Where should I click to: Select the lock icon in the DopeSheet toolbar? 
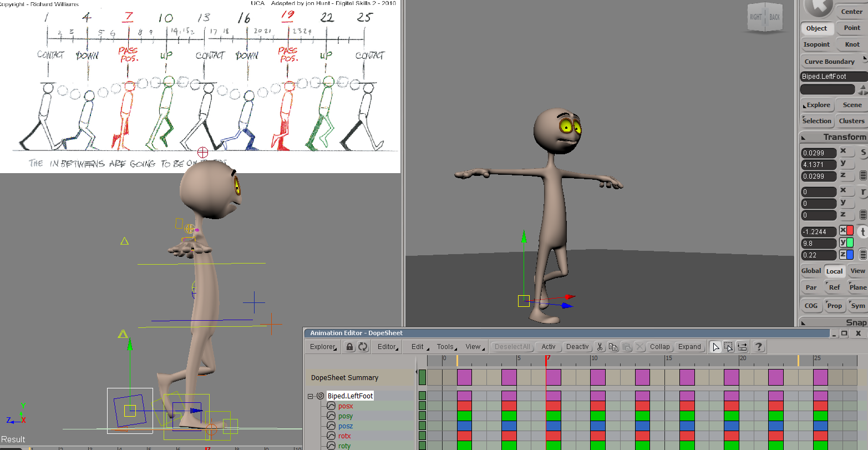tap(349, 346)
